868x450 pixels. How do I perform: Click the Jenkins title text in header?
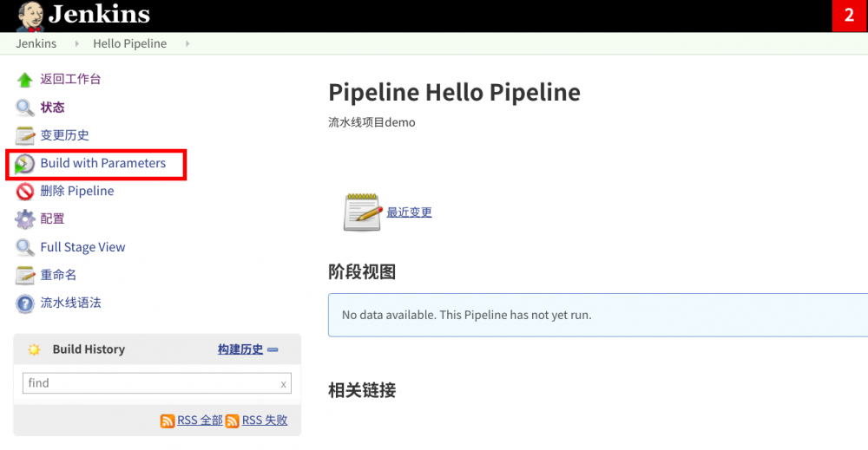(x=99, y=15)
